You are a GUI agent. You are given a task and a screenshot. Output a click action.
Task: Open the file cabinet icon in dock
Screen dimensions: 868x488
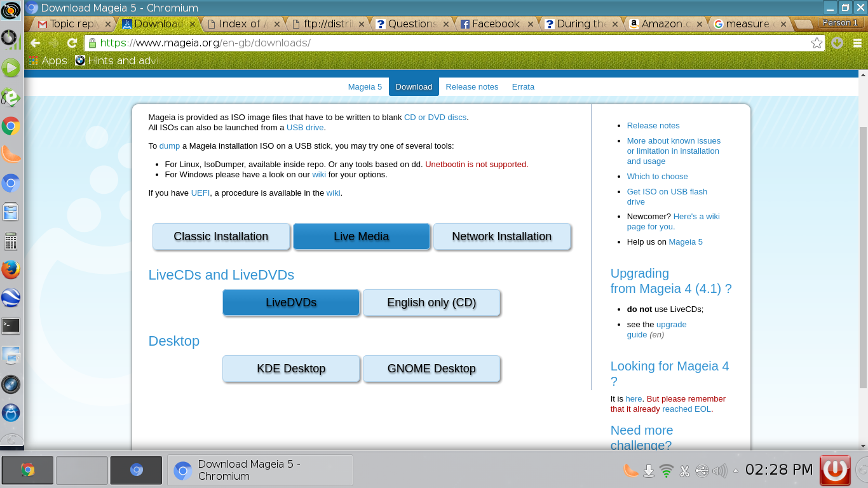pos(10,212)
